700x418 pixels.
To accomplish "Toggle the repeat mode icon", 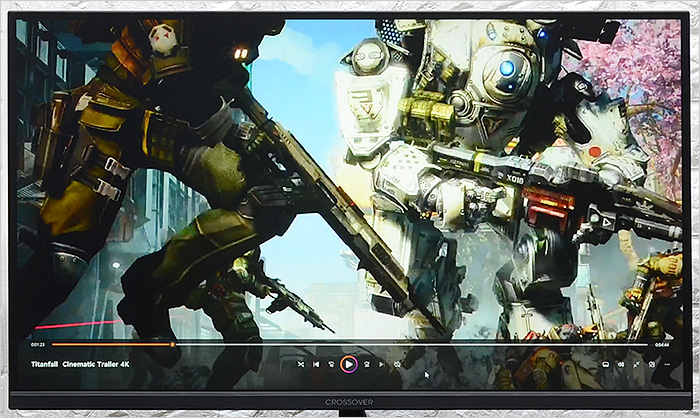I will click(x=397, y=365).
